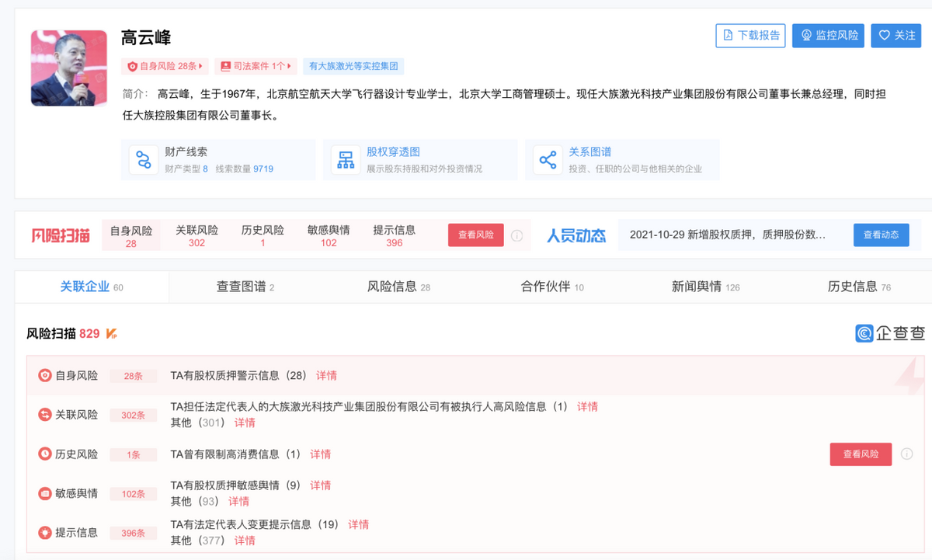This screenshot has width=932, height=560.
Task: Open the 关系图谱 share-node icon
Action: click(548, 160)
